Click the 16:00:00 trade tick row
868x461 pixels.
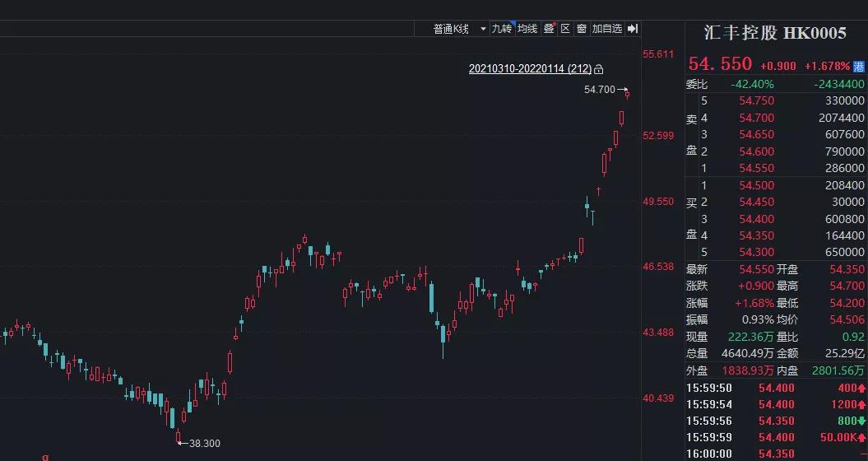coord(776,454)
